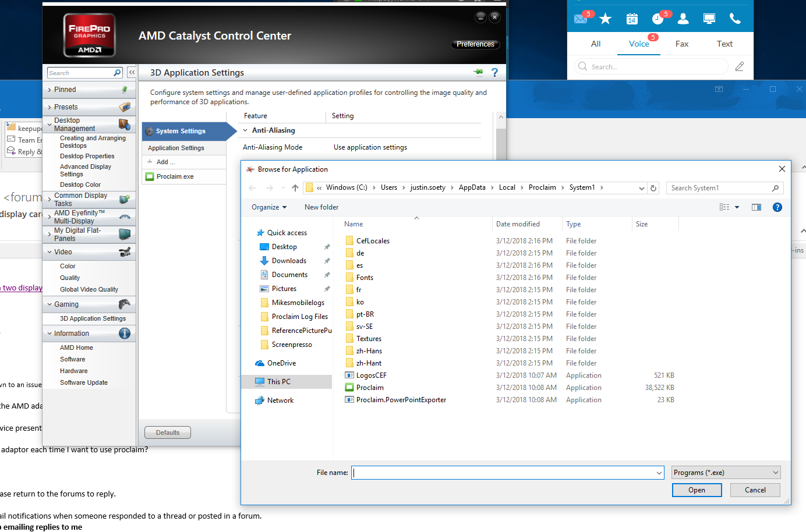Click the OneDrive cloud icon
806x532 pixels.
260,363
